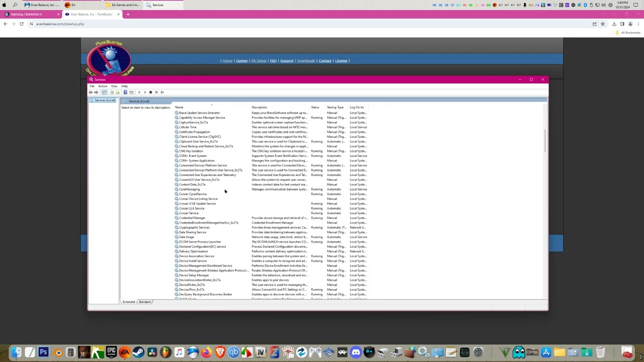
Task: Switch to the Extended tab
Action: click(129, 302)
